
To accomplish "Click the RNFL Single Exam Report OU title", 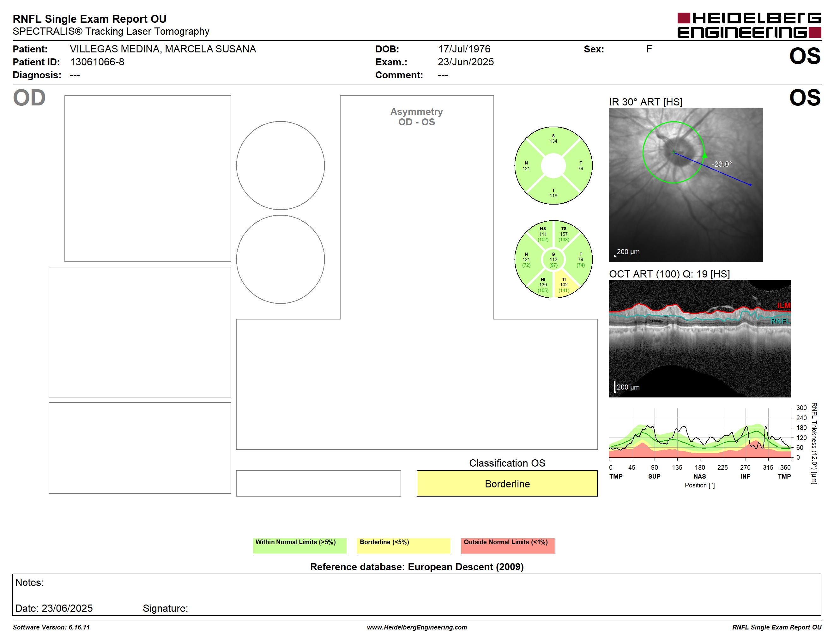I will click(x=89, y=19).
